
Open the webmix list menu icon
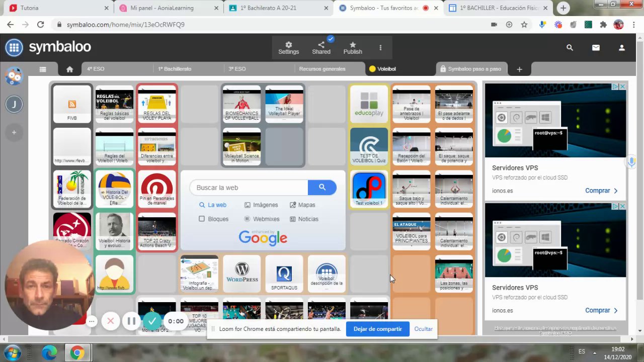coord(43,69)
